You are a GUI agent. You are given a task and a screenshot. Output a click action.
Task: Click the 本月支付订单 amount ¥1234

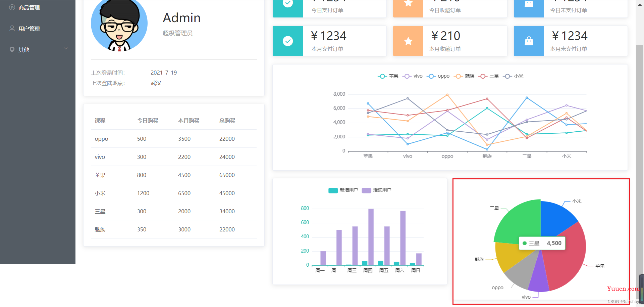pyautogui.click(x=329, y=36)
